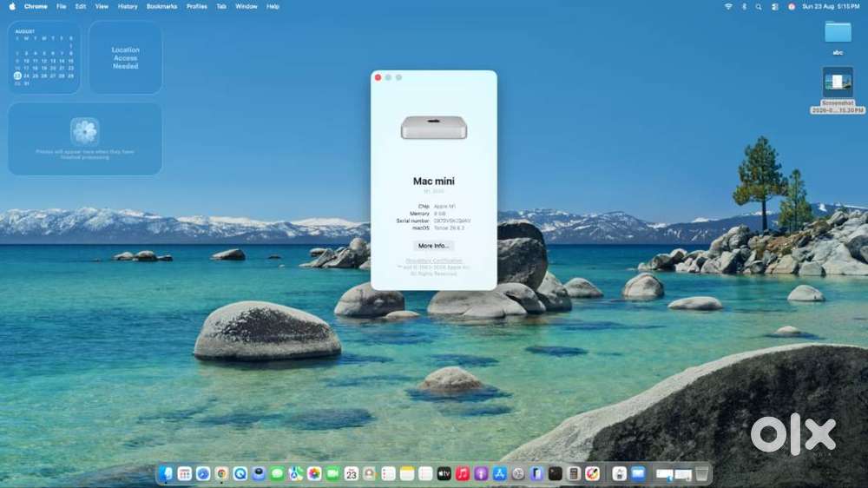Open the Apple menu

coord(12,7)
